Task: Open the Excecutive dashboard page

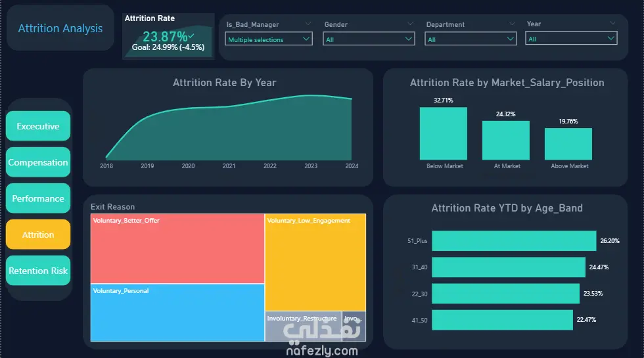Action: point(38,126)
